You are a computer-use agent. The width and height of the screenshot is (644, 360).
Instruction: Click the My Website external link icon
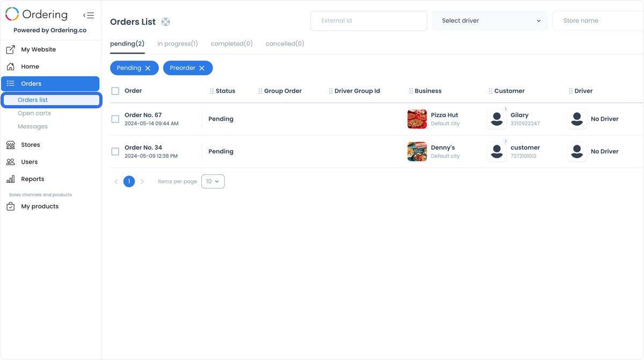pyautogui.click(x=10, y=49)
